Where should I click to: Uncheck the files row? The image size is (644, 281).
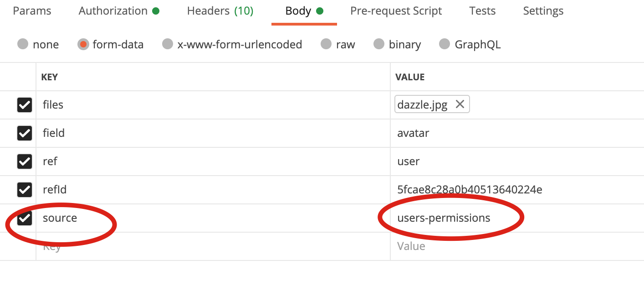[24, 104]
